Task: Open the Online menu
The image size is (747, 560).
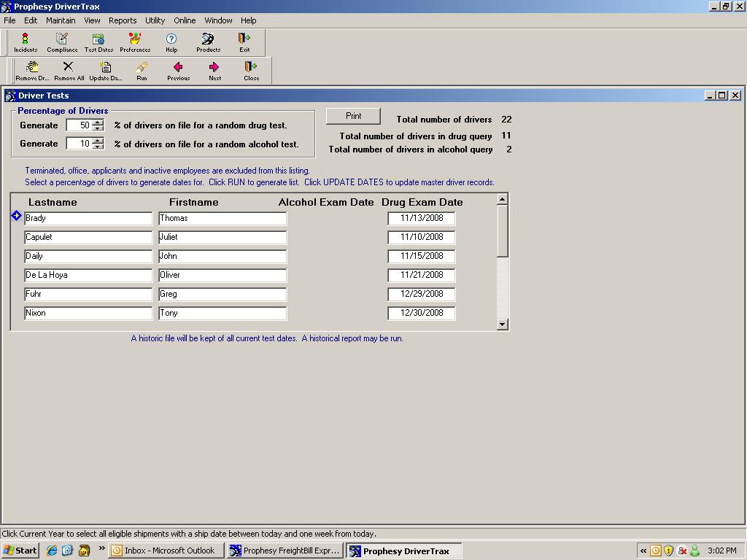Action: tap(185, 20)
